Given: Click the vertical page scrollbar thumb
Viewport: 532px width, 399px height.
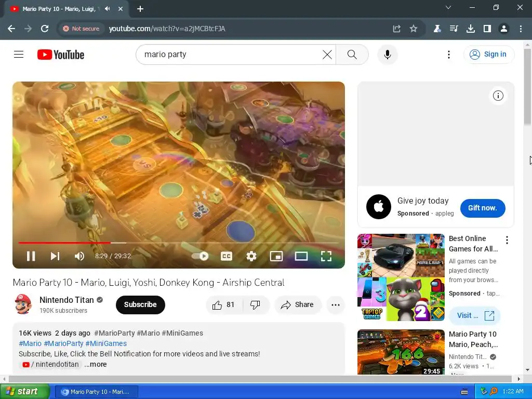Looking at the screenshot, I should [528, 87].
